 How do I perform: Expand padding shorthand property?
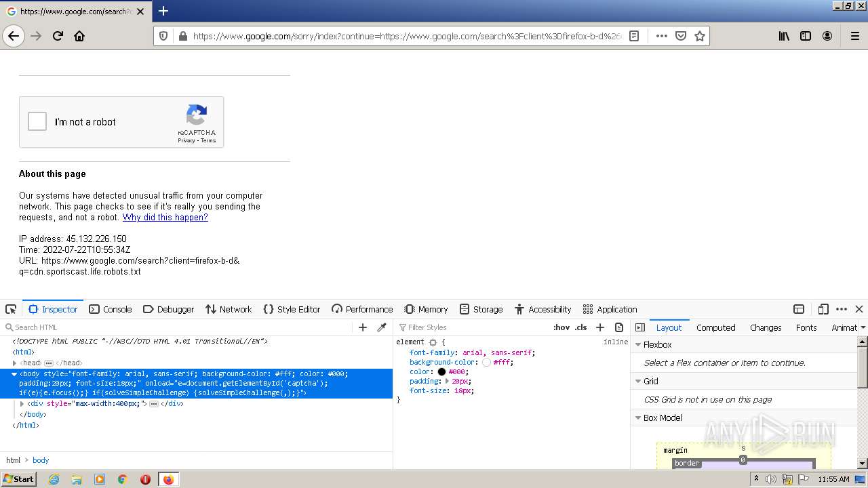(x=447, y=382)
